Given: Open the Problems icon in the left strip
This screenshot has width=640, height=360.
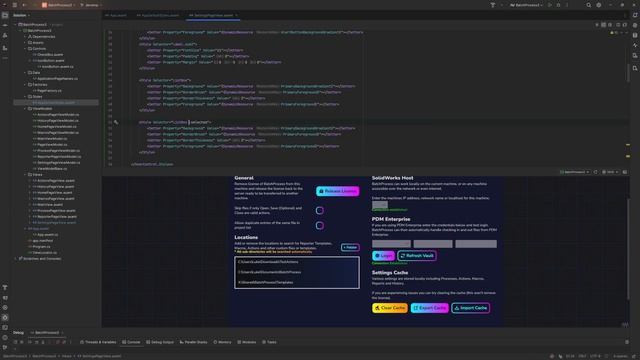Looking at the screenshot, I should [5, 338].
